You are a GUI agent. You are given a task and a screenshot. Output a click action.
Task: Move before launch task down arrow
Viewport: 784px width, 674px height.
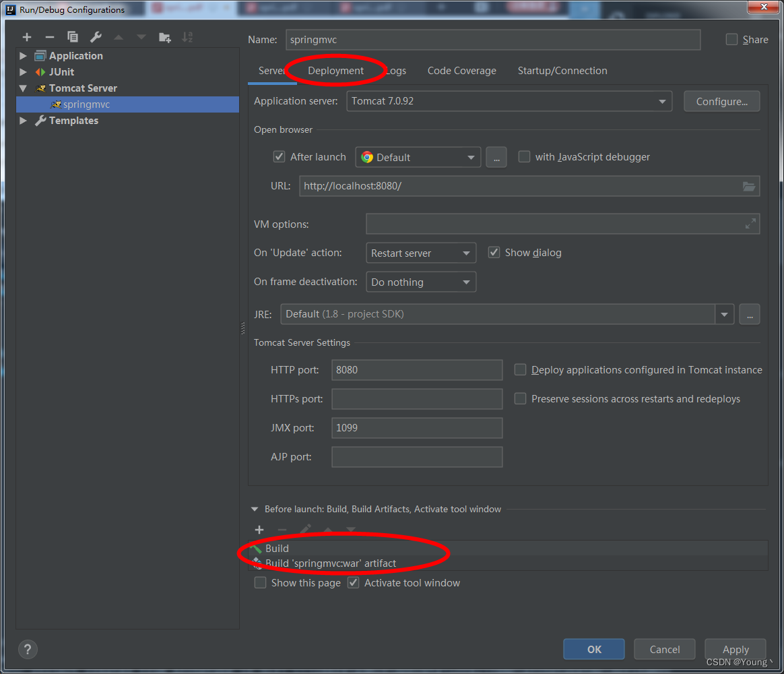(351, 529)
